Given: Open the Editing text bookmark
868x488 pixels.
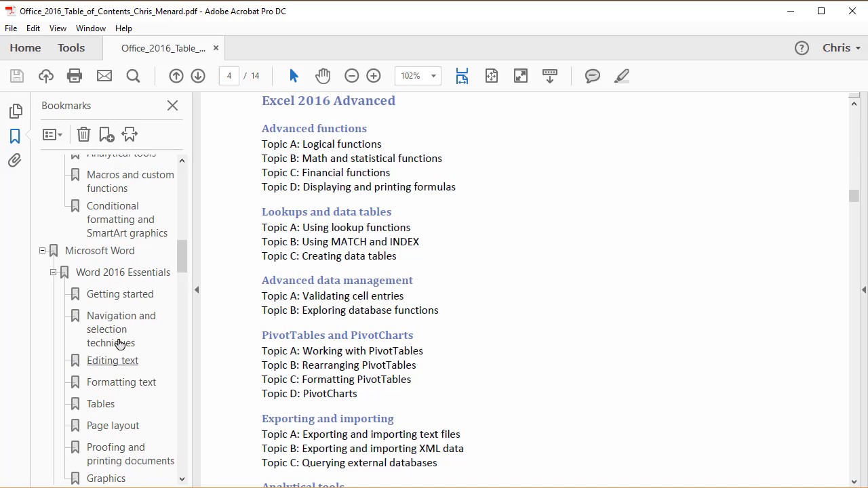Looking at the screenshot, I should 113,361.
